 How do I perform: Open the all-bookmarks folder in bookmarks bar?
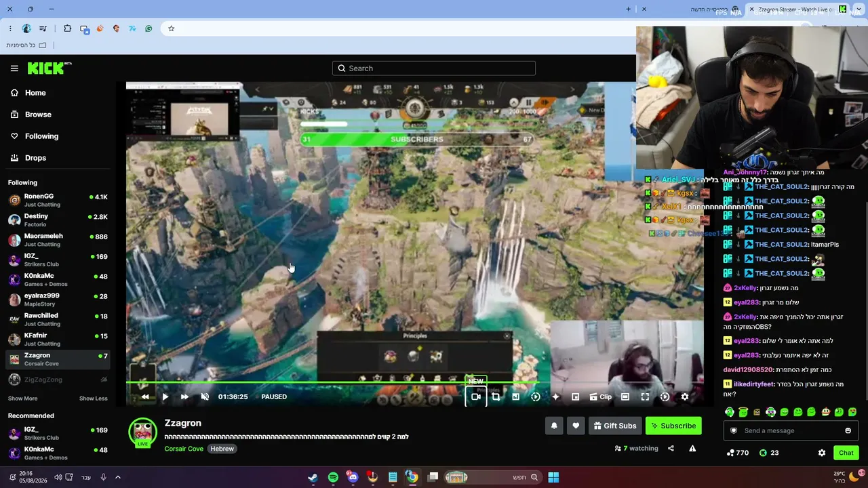click(26, 45)
